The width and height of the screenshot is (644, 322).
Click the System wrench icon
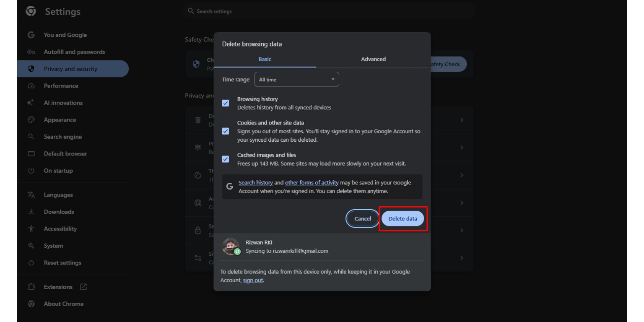(31, 246)
